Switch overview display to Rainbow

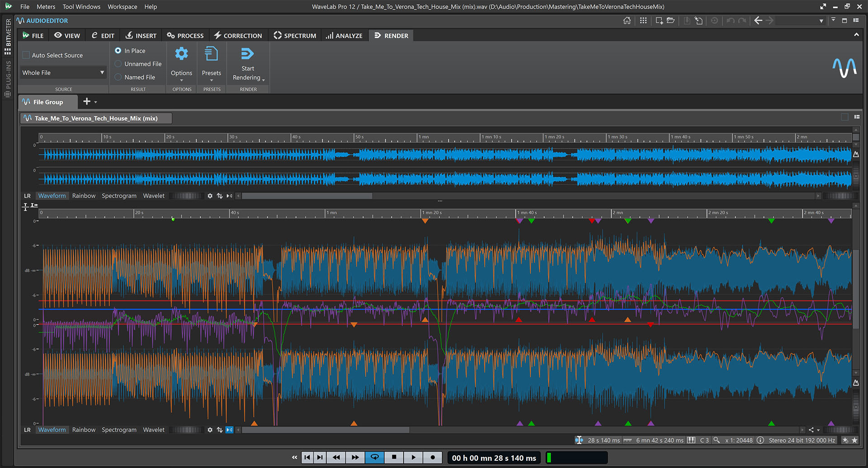[x=84, y=196]
